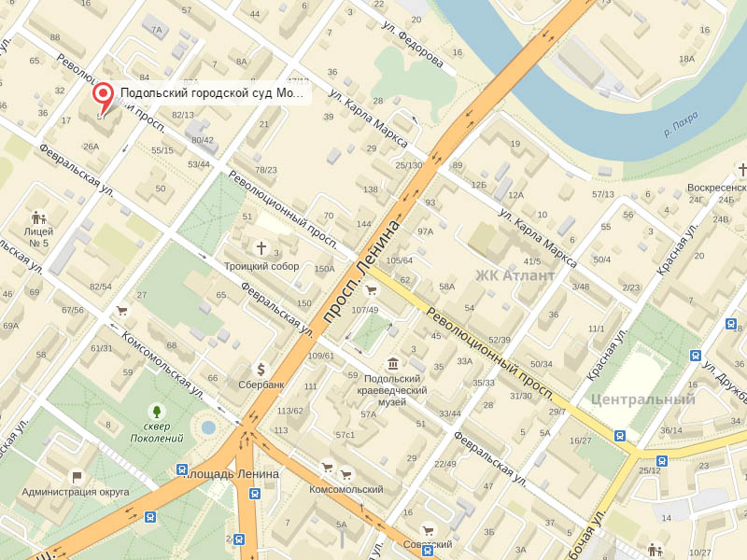The height and width of the screenshot is (560, 747).
Task: Click the Сбербанк dollar sign icon
Action: [x=261, y=369]
